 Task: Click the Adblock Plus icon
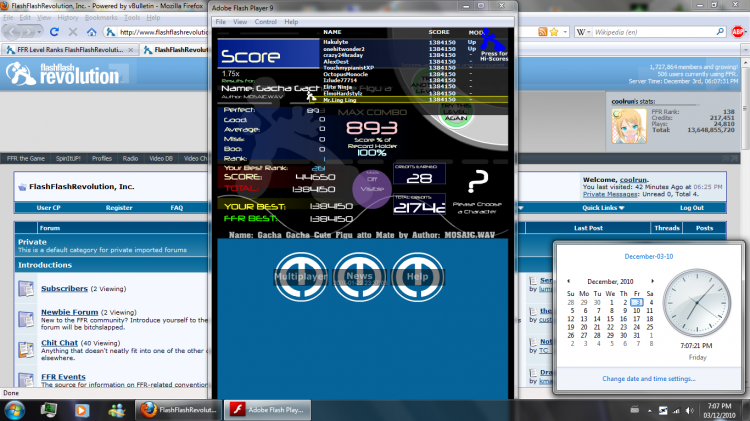[737, 32]
